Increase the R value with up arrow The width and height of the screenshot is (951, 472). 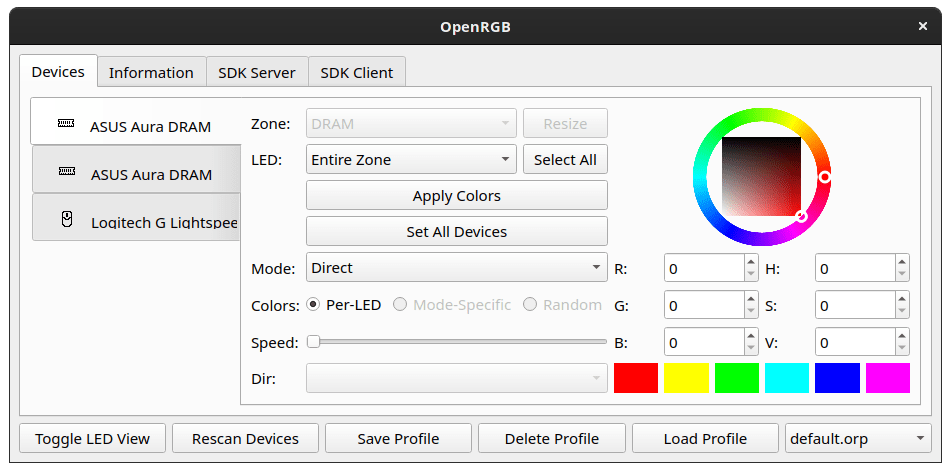click(x=751, y=261)
